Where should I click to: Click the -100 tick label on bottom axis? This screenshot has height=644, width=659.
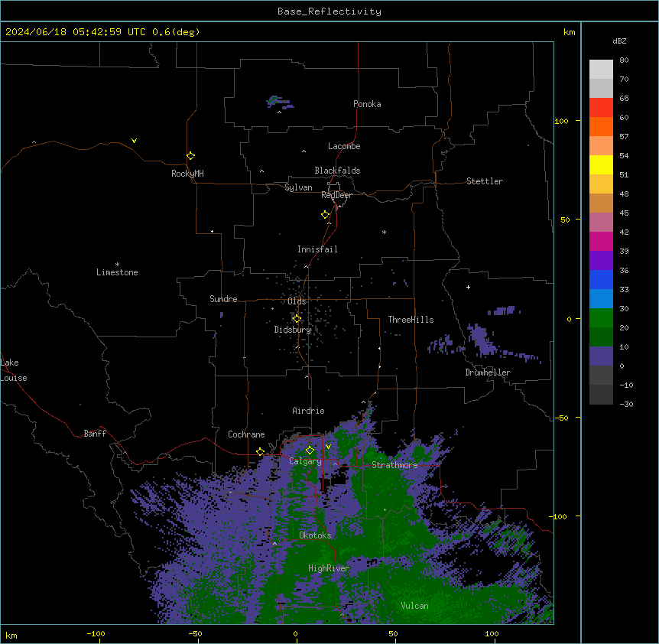point(96,633)
